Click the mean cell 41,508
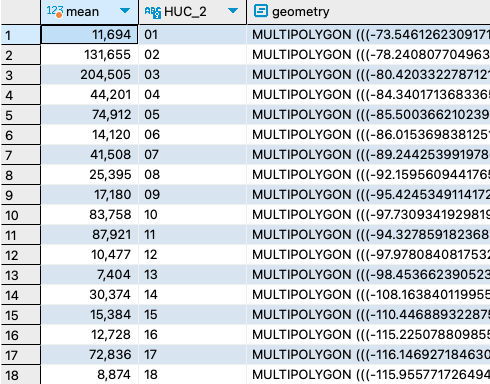Viewport: 490px width, 384px height. (x=89, y=155)
